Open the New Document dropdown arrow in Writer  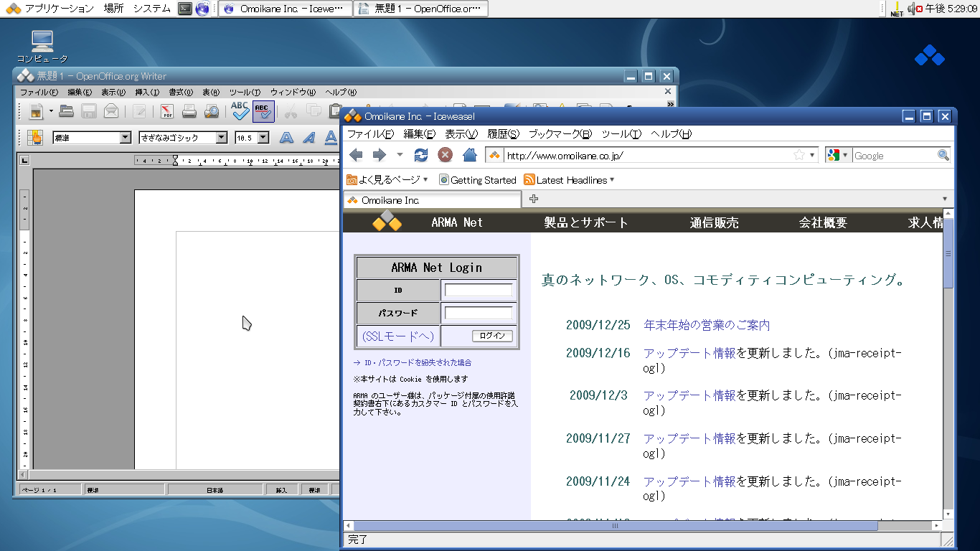pyautogui.click(x=51, y=111)
